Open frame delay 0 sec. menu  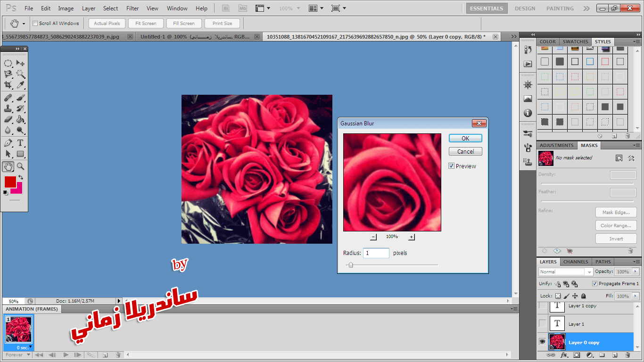[24, 347]
